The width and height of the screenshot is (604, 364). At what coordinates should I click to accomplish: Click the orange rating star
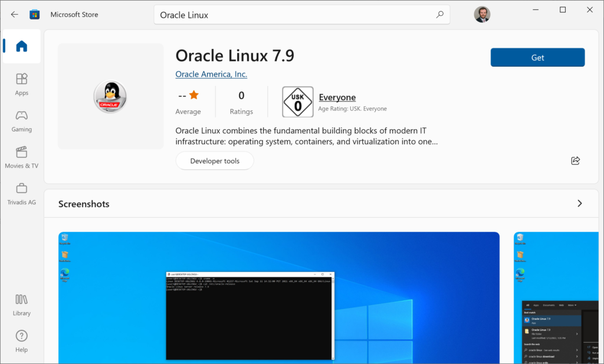click(x=194, y=95)
